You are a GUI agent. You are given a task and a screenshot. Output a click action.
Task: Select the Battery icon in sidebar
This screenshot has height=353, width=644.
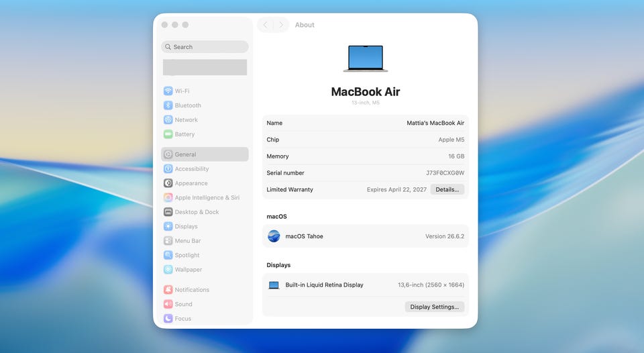pos(168,134)
